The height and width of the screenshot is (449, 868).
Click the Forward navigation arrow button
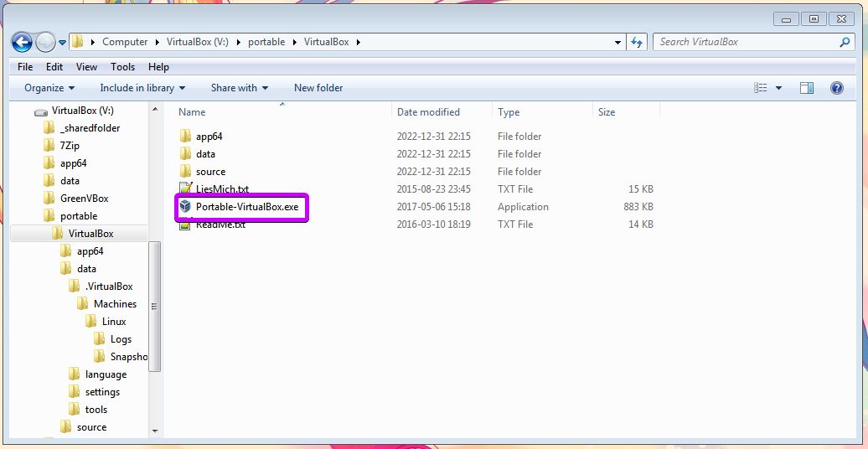point(45,42)
